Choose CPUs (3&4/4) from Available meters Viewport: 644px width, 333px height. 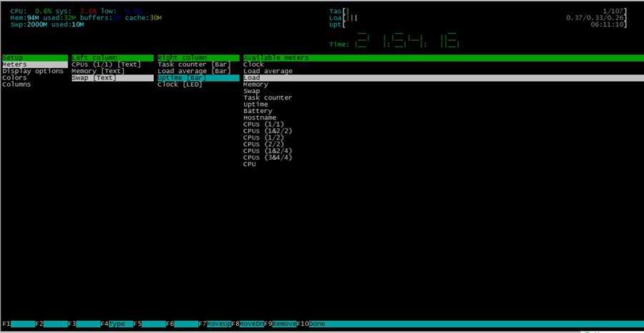pyautogui.click(x=268, y=158)
